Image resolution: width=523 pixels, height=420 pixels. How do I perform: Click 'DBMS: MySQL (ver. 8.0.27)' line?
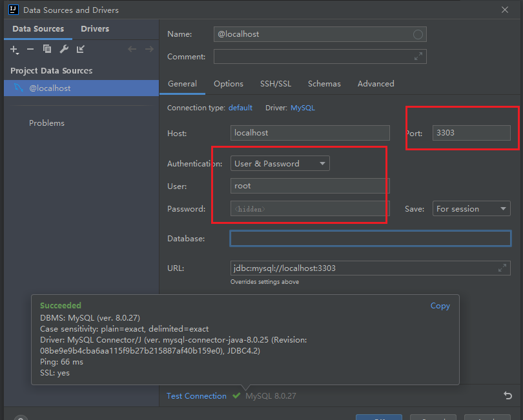(90, 317)
